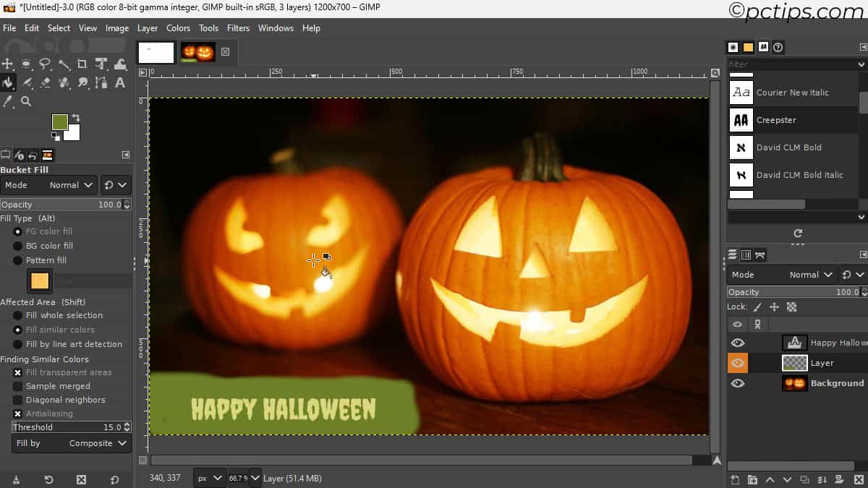868x488 pixels.
Task: Hide the Background layer
Action: (738, 383)
